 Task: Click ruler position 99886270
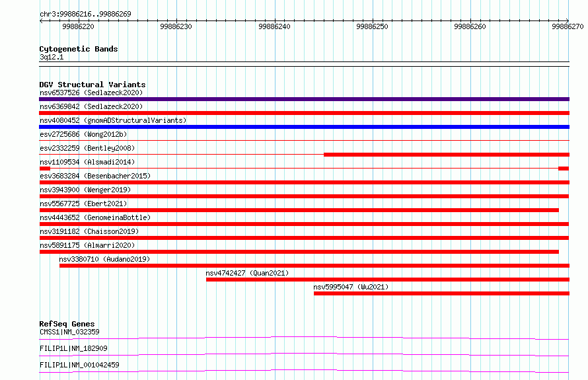pos(568,26)
